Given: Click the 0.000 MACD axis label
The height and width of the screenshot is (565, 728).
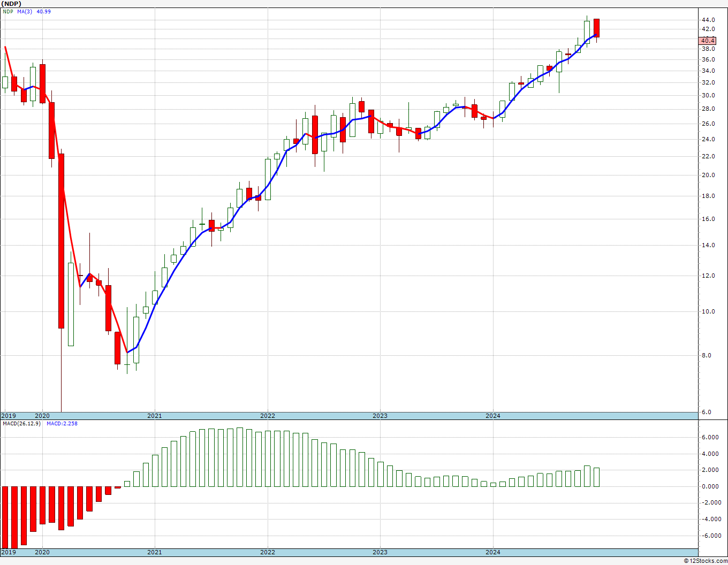Looking at the screenshot, I should click(710, 486).
